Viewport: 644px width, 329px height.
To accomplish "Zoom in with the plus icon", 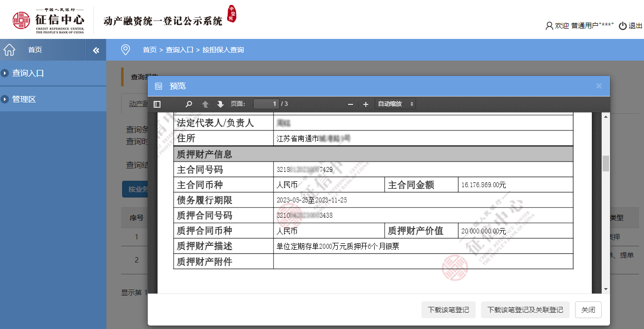I will coord(366,104).
